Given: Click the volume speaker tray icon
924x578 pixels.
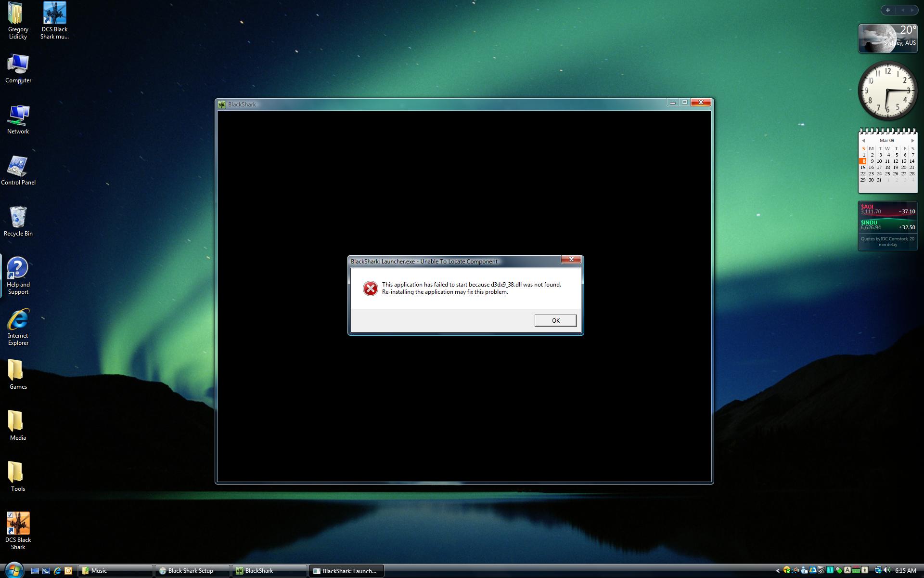Looking at the screenshot, I should [x=887, y=570].
